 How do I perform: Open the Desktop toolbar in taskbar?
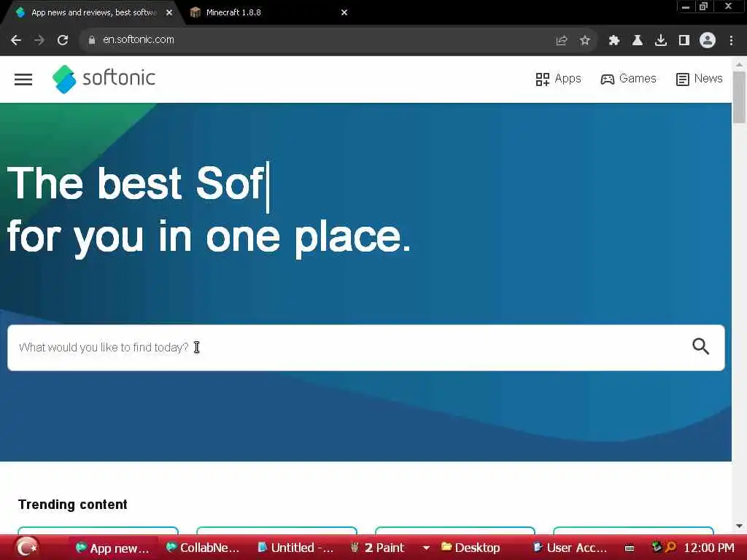tap(471, 548)
